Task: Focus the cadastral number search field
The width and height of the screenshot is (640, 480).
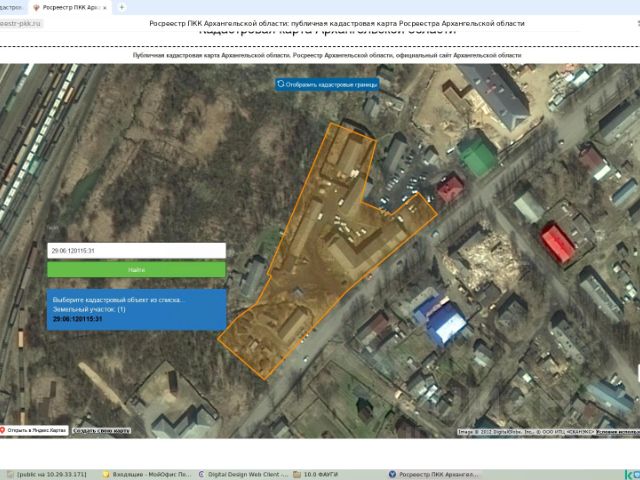Action: [x=136, y=251]
